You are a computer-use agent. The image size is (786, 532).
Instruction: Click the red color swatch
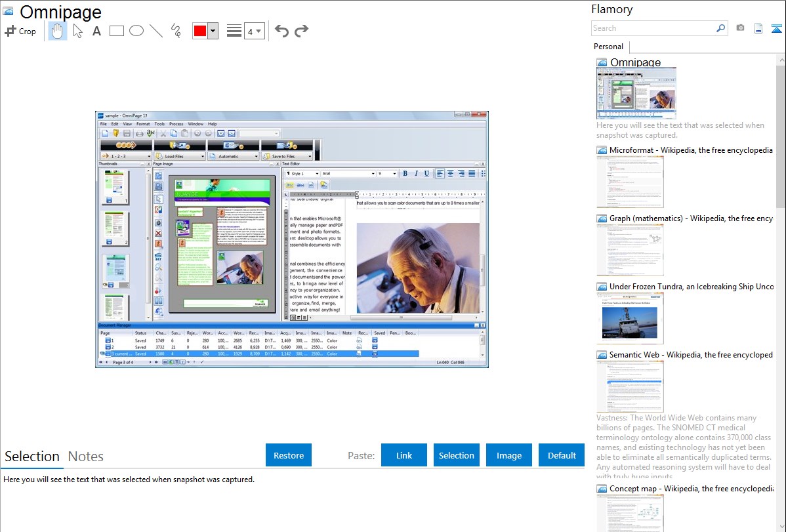tap(200, 31)
